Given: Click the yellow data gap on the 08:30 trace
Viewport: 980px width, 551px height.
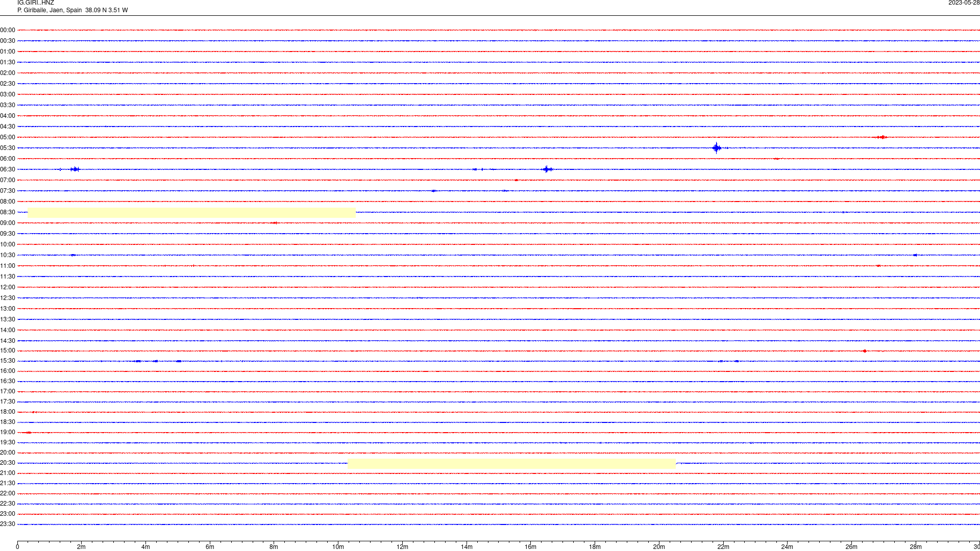Looking at the screenshot, I should click(191, 213).
